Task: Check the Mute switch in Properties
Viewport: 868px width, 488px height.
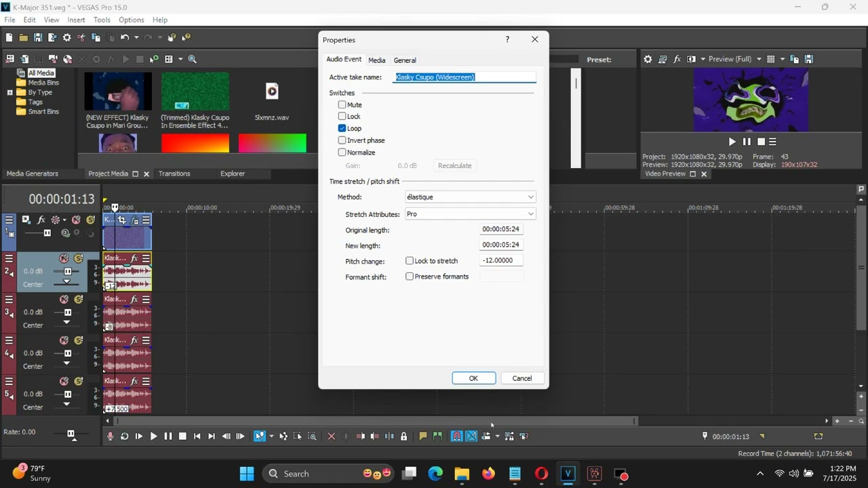Action: click(342, 105)
